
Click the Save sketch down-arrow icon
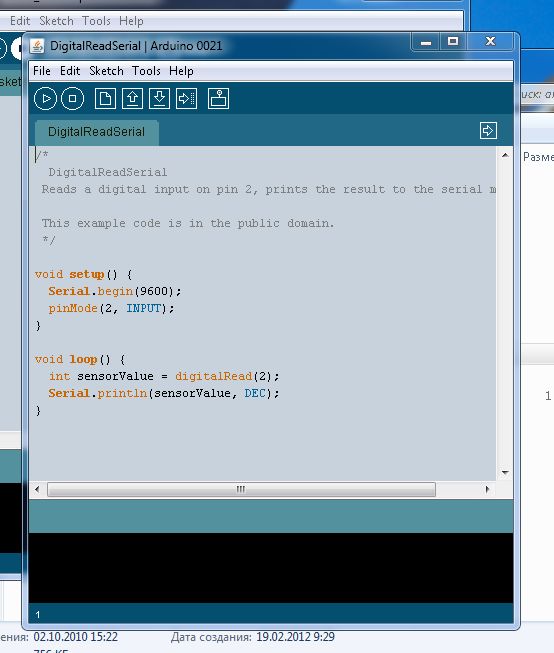point(159,99)
